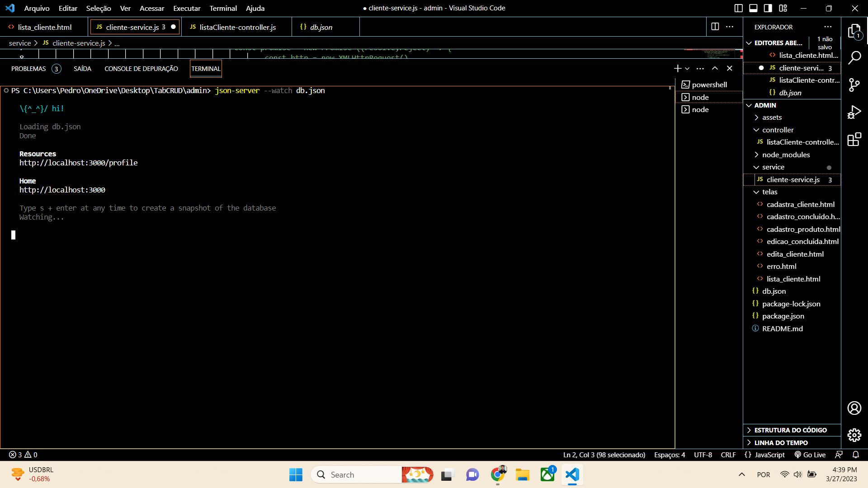Screen dimensions: 868x488
Task: Open package.json in explorer tree
Action: pos(783,316)
